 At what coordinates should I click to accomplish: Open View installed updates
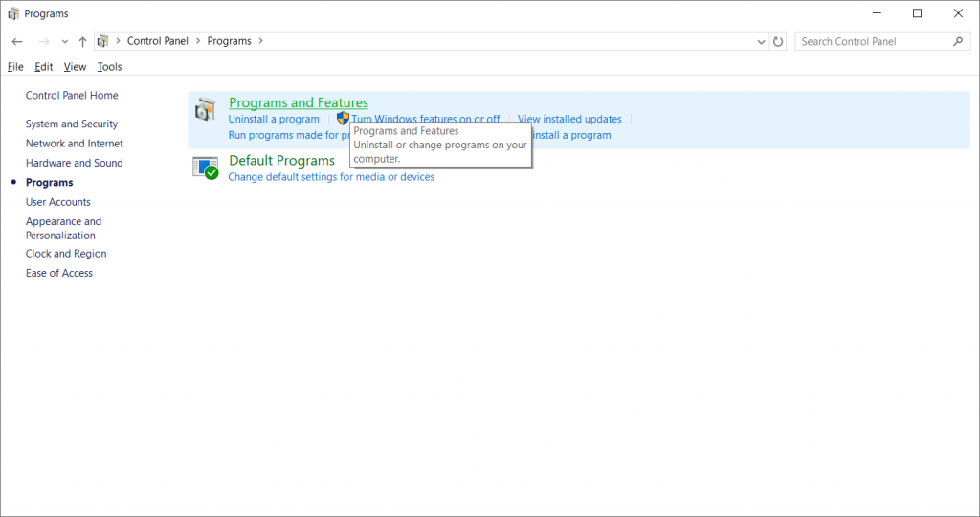(x=569, y=119)
